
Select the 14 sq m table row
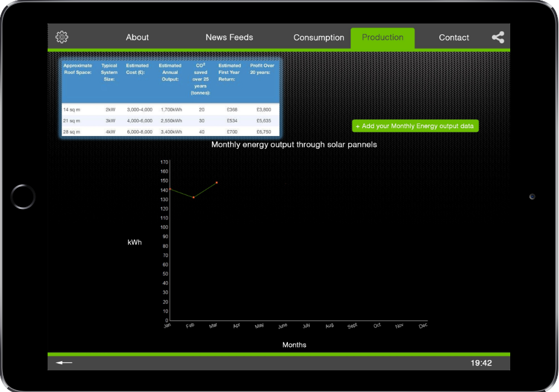170,110
